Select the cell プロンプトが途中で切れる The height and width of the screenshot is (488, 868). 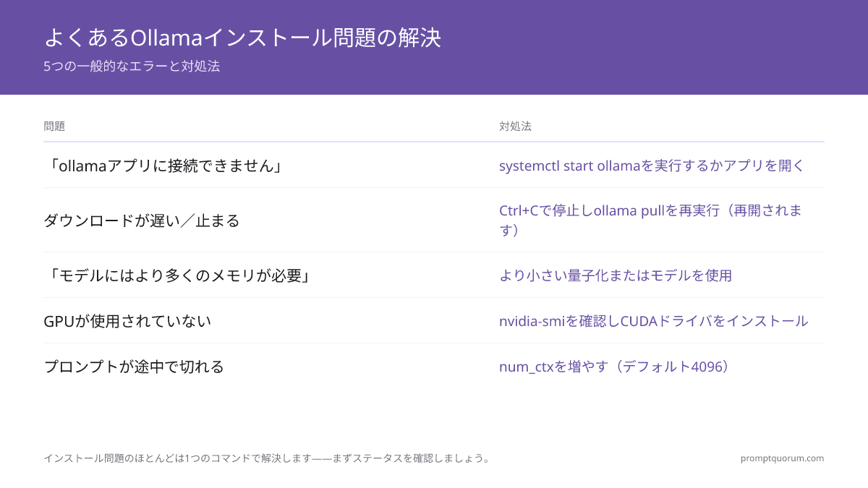point(134,367)
